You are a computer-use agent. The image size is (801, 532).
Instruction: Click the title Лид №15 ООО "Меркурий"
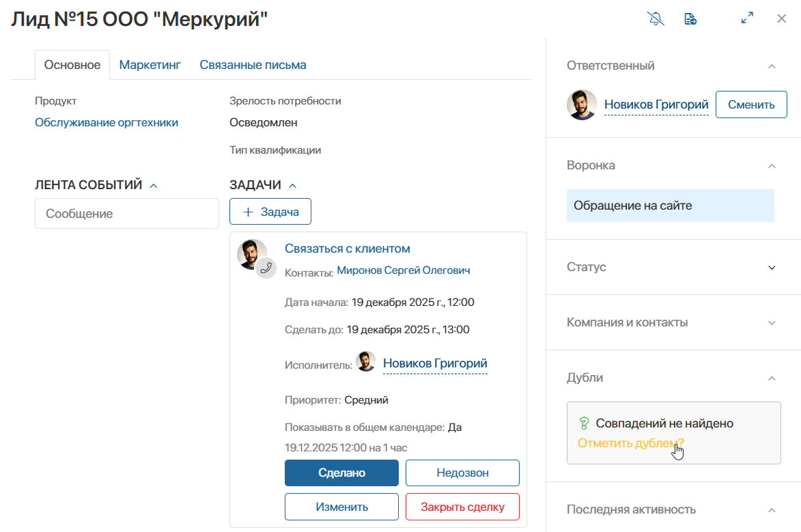click(139, 19)
